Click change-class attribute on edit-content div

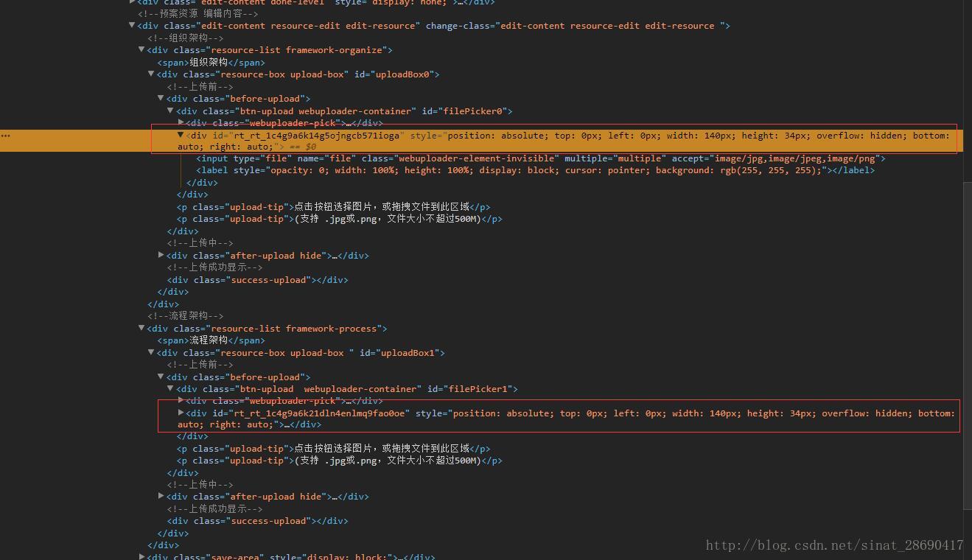(x=575, y=26)
